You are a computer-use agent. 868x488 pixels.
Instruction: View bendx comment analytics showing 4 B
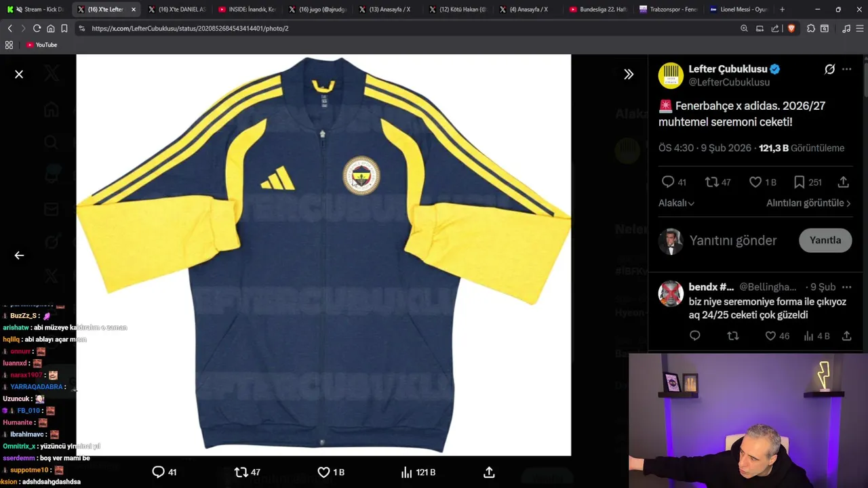816,335
